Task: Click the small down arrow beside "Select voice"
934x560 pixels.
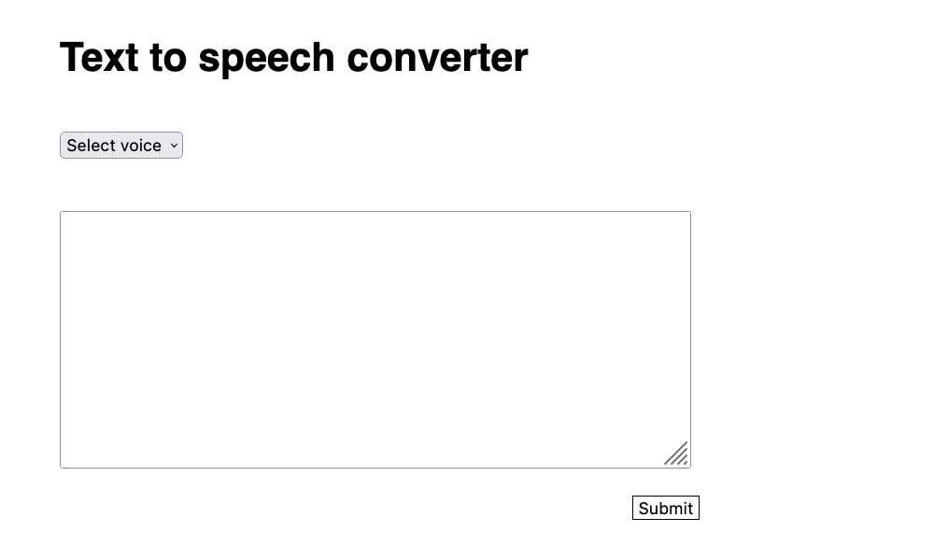Action: [x=174, y=146]
